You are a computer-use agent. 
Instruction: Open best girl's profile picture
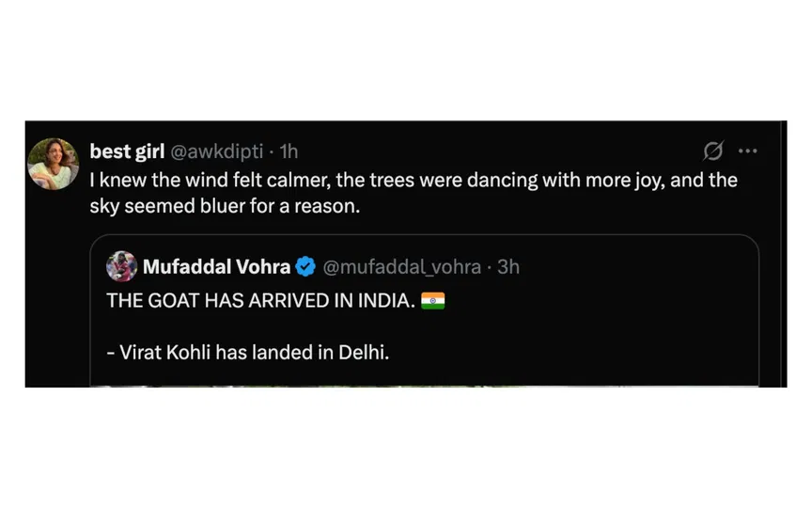point(54,163)
